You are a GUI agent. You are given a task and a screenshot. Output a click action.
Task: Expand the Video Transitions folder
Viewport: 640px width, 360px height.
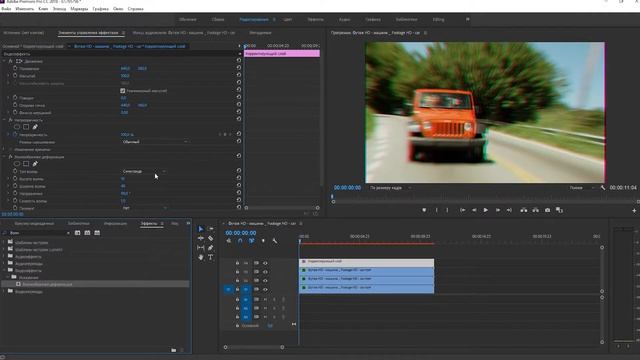click(4, 291)
